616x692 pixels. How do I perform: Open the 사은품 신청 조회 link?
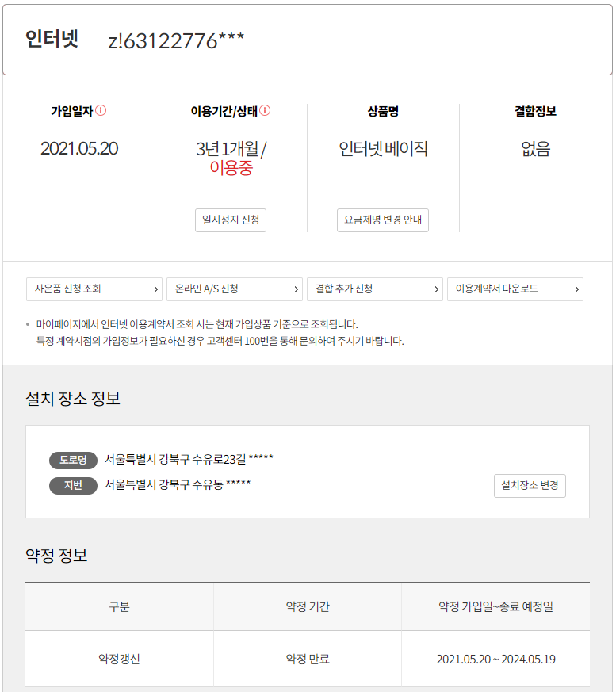pos(94,289)
